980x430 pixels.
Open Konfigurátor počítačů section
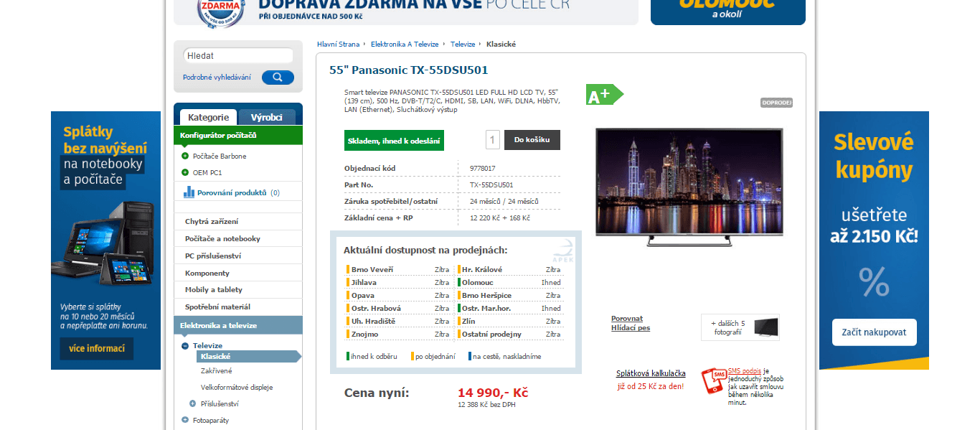(x=238, y=135)
